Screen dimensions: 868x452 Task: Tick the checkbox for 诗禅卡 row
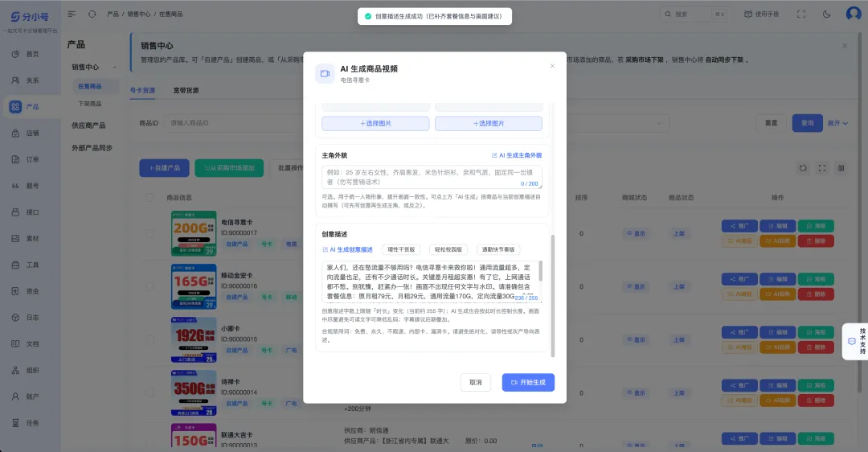(149, 392)
